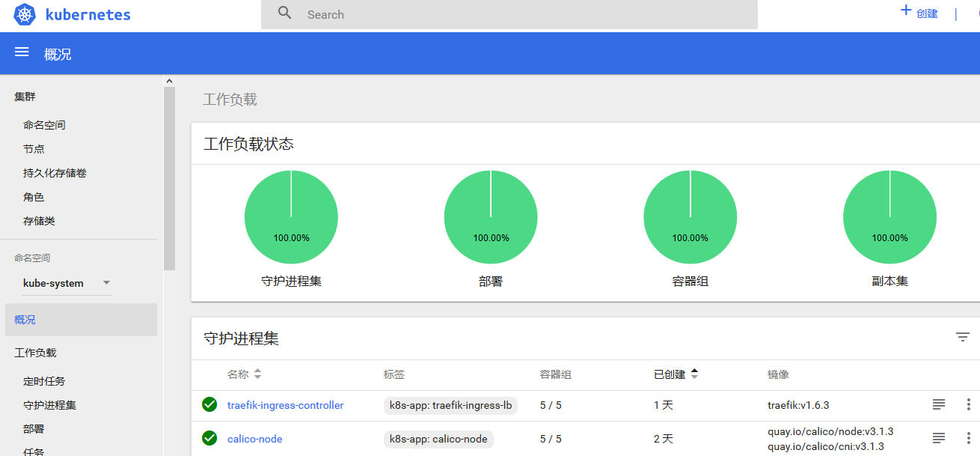This screenshot has height=456, width=980.
Task: Click the Kubernetes helm logo
Action: (25, 14)
